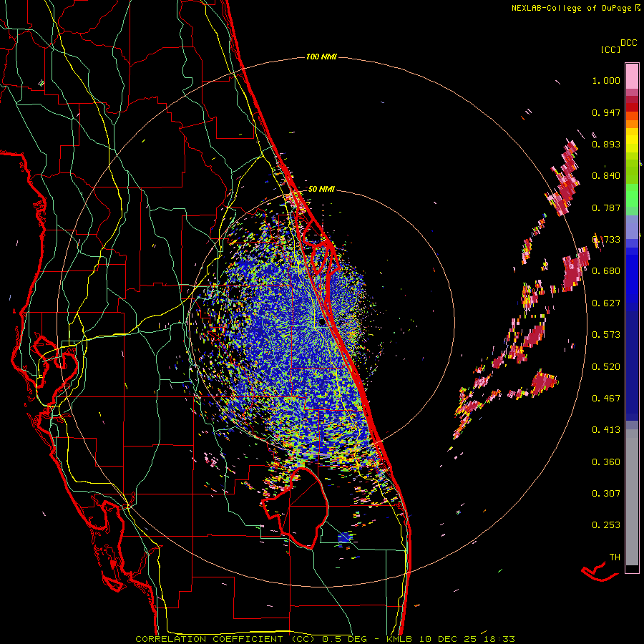Click the 0.307 scale value
The image size is (644, 644).
606,494
